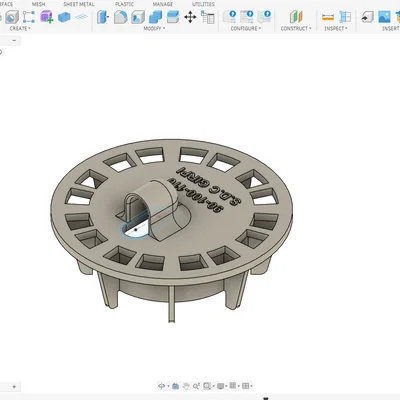Click the Offset Plane construct icon
Viewport: 400px width, 400px height.
pyautogui.click(x=296, y=17)
